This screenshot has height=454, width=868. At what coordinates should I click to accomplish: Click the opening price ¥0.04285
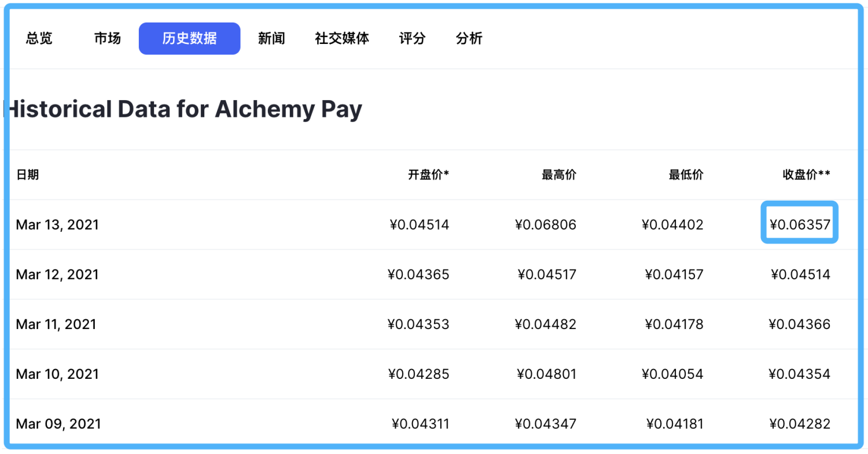(418, 374)
